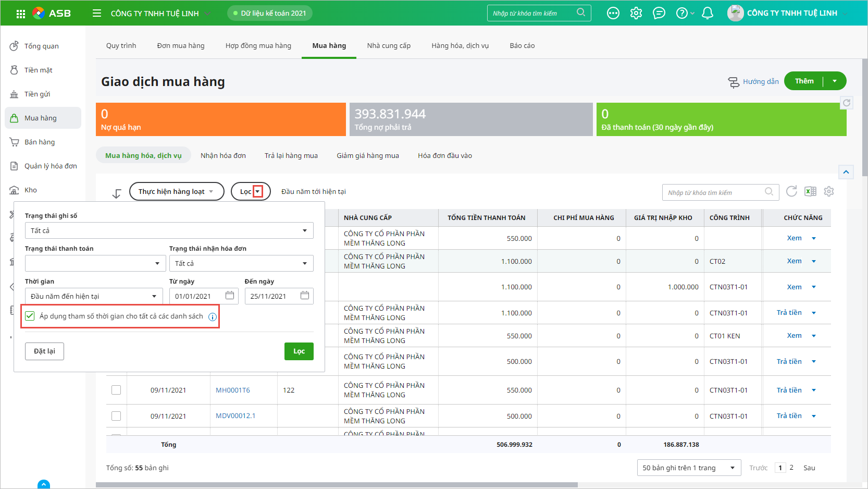This screenshot has width=868, height=489.
Task: Open the calendar picker for Từ ngày
Action: tap(230, 296)
